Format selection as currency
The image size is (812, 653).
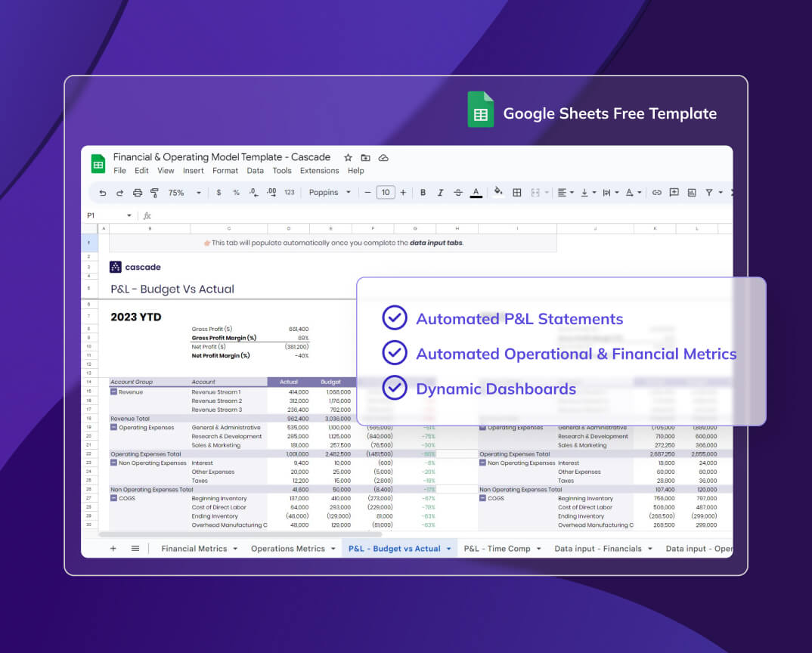tap(218, 192)
